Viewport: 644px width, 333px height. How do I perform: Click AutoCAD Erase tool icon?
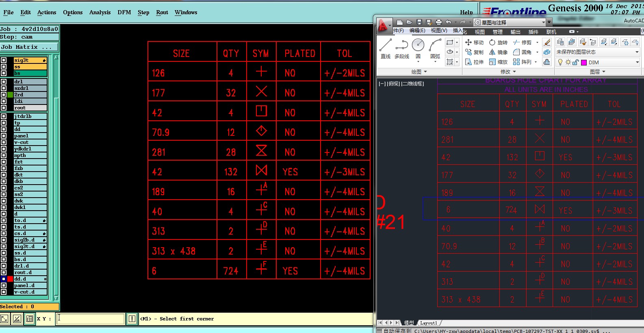[x=547, y=42]
